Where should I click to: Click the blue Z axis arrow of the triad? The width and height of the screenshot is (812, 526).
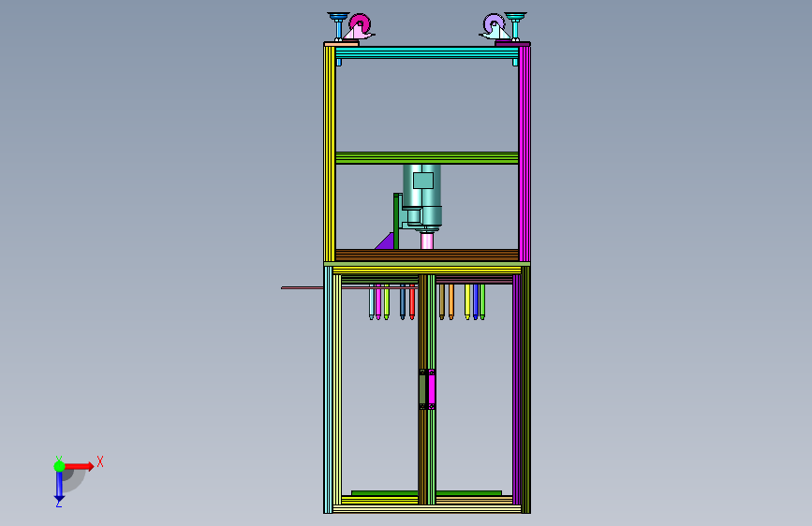pos(59,487)
